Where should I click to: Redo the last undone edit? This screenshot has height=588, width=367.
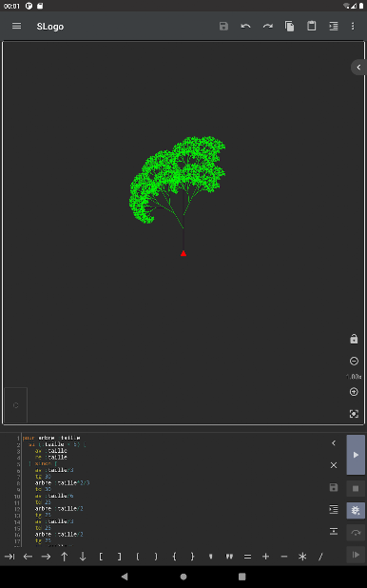(268, 26)
